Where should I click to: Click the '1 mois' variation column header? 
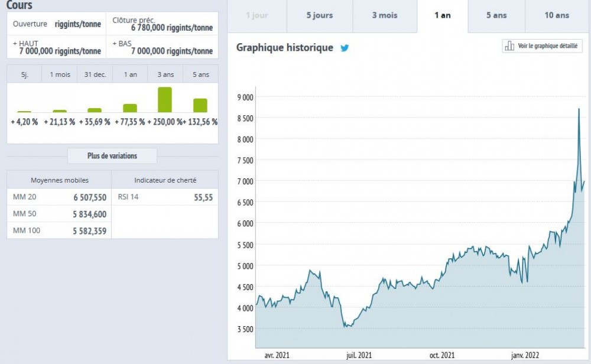(60, 74)
